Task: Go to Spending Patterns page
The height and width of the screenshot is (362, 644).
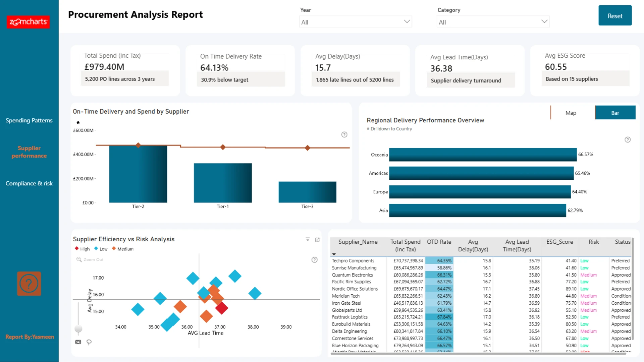Action: [29, 120]
